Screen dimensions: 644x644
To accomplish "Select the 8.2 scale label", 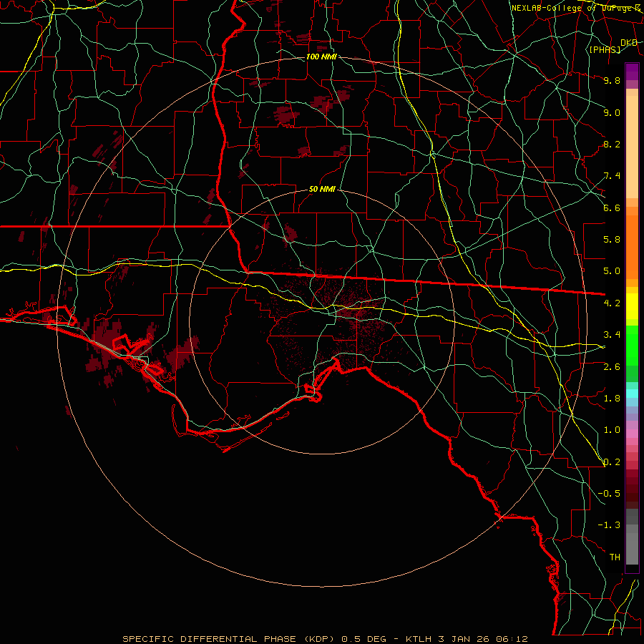I will [x=612, y=145].
